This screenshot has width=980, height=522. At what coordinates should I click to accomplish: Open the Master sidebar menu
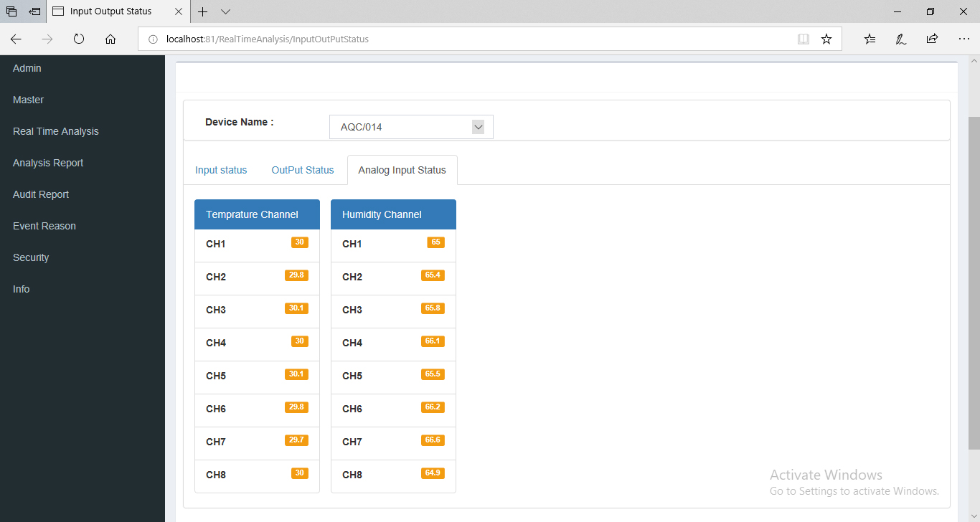coord(28,100)
